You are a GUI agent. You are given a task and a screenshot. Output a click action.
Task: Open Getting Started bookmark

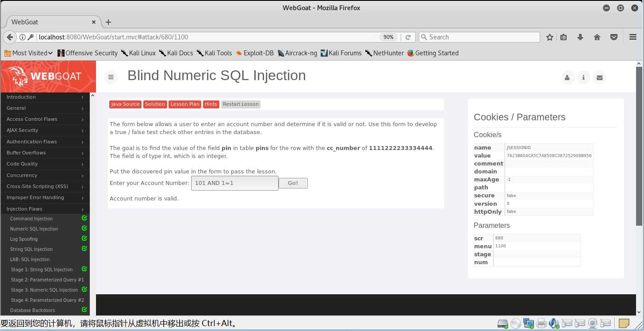point(433,53)
